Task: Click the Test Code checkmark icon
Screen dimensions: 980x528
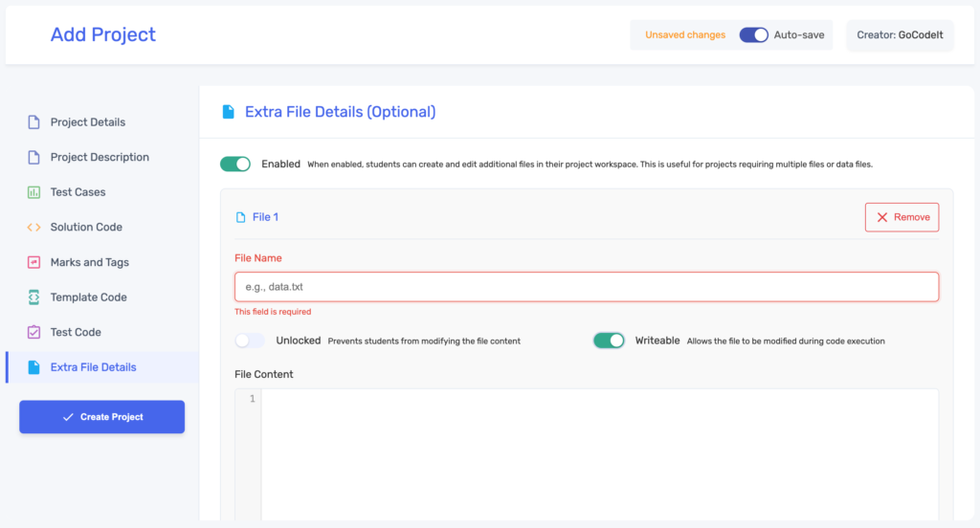Action: pyautogui.click(x=33, y=332)
